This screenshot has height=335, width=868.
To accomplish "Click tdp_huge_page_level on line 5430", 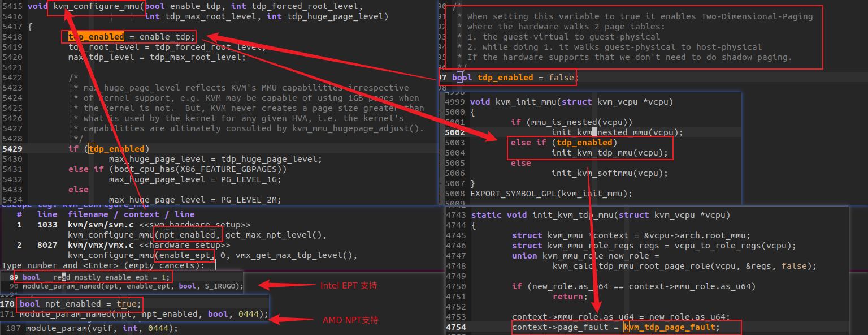I will point(269,159).
